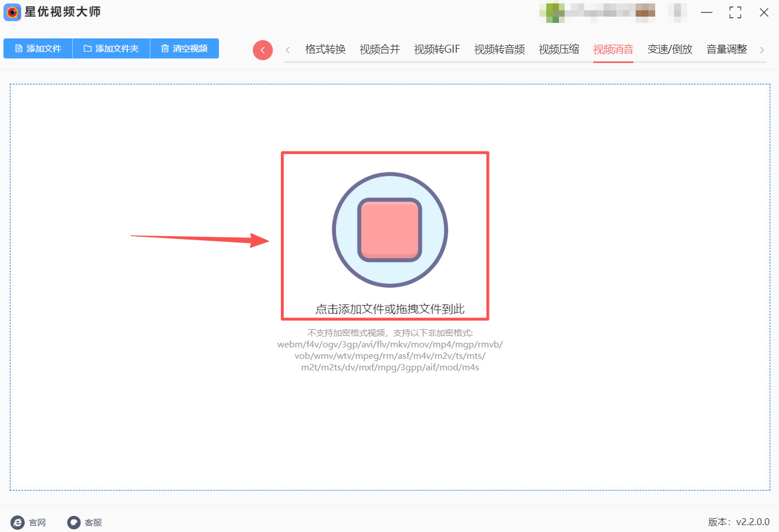The width and height of the screenshot is (779, 532).
Task: Click the 版本: v2.2.0.0 version text
Action: coord(739,522)
